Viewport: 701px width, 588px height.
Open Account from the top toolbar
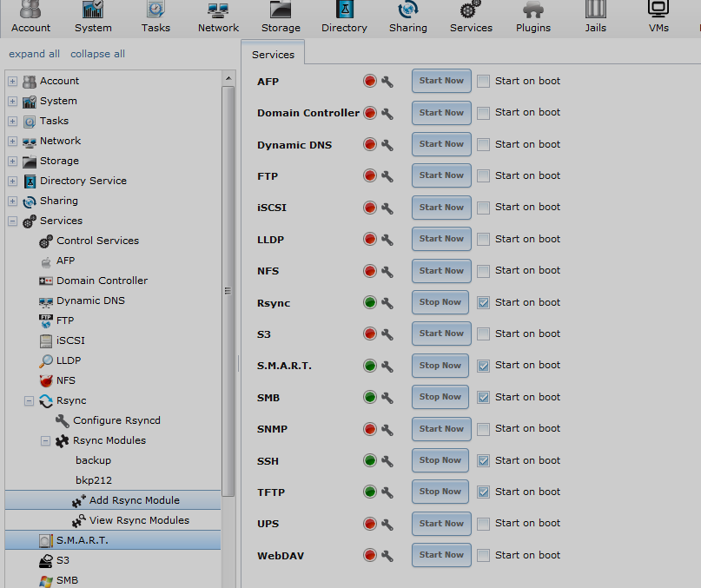[x=30, y=17]
